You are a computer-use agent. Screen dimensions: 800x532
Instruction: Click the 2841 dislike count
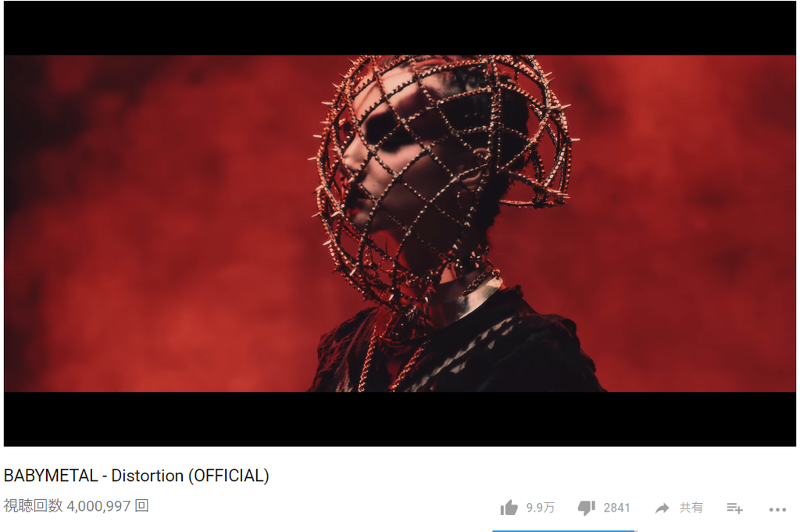tap(616, 508)
